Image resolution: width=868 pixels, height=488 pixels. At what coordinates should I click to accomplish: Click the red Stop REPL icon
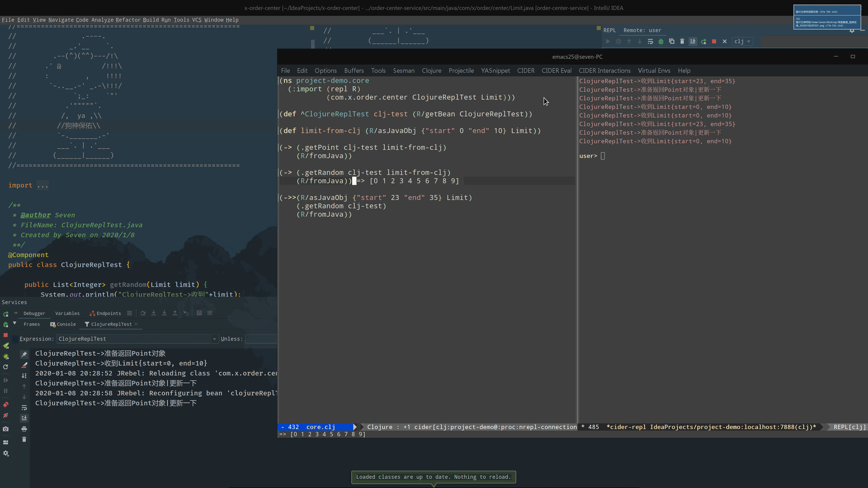(714, 42)
